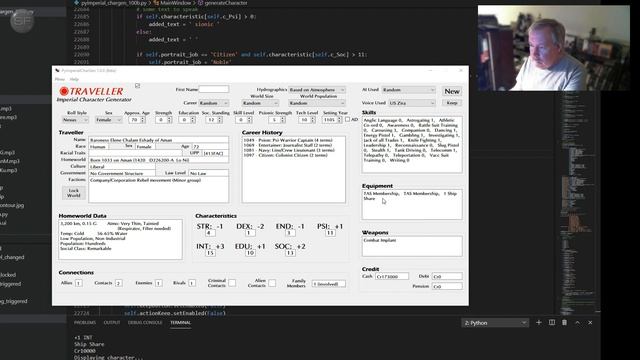Image resolution: width=640 pixels, height=360 pixels.
Task: Open the Sex dropdown set to Female
Action: (108, 120)
